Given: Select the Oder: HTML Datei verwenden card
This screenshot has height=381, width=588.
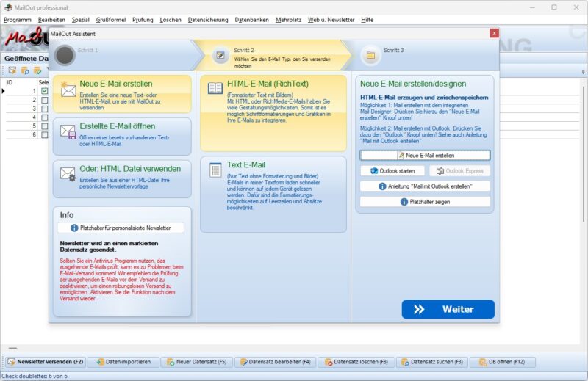Looking at the screenshot, I should 122,178.
